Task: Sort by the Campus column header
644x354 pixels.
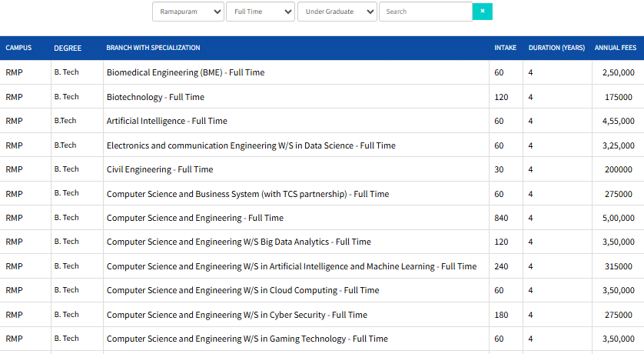Action: [18, 48]
